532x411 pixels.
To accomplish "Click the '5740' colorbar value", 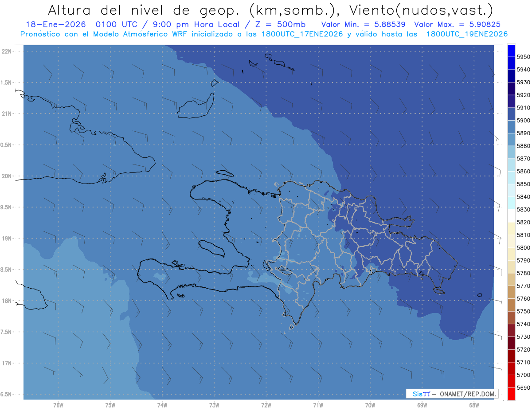I will click(x=523, y=324).
